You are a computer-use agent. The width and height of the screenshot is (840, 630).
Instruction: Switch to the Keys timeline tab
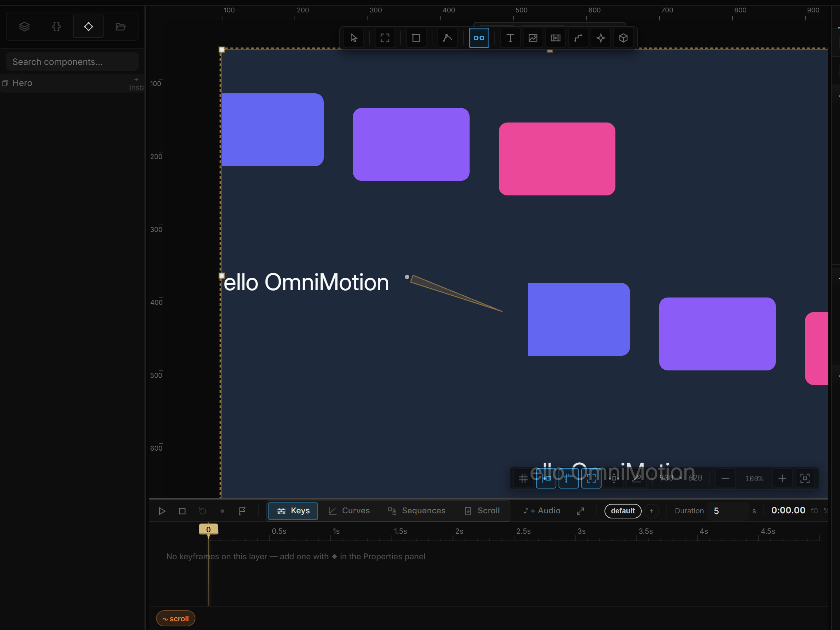[x=293, y=511]
